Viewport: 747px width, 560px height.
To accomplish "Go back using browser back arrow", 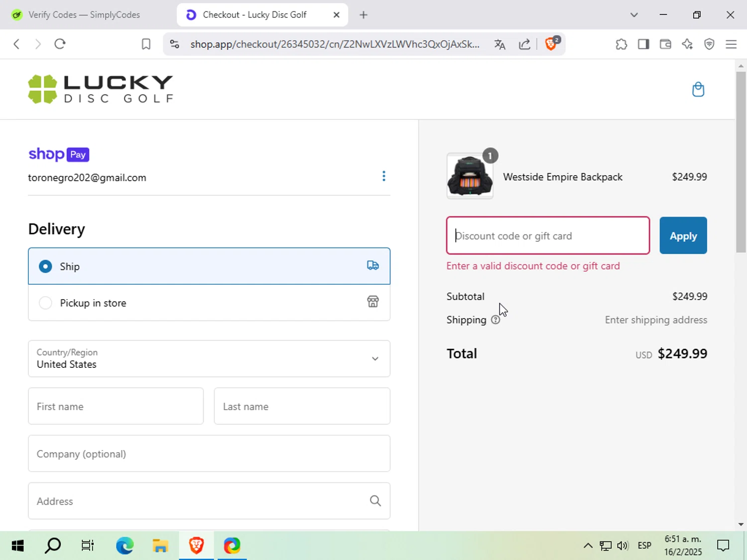I will pos(16,44).
